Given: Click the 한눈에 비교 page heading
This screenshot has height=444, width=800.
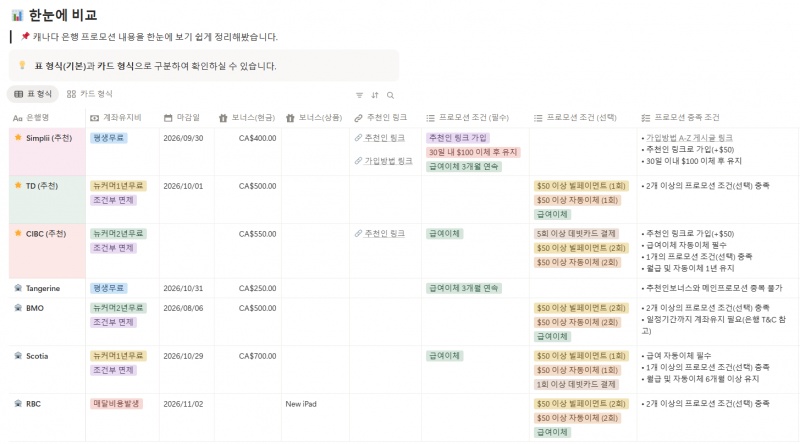Looking at the screenshot, I should [63, 15].
